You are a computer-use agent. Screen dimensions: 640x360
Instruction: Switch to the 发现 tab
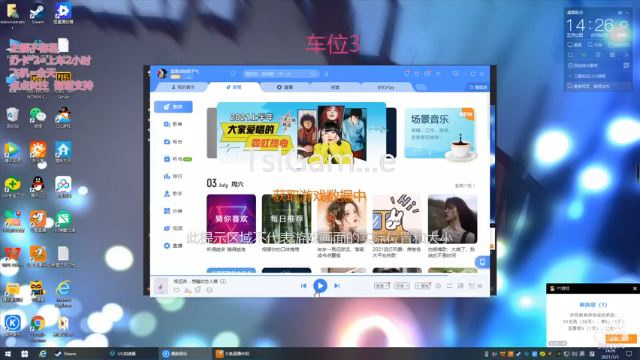click(x=234, y=87)
